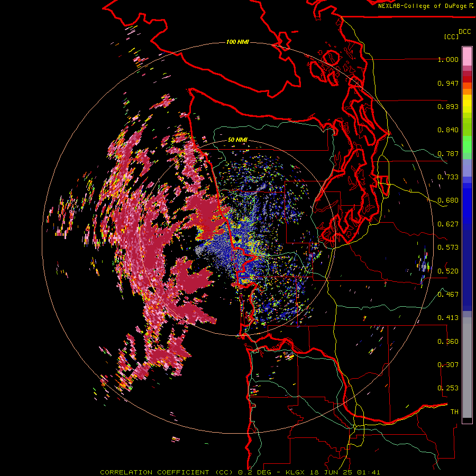
Task: Click the CORRELATION COEFFICIENT (CC) product title
Action: pos(167,472)
